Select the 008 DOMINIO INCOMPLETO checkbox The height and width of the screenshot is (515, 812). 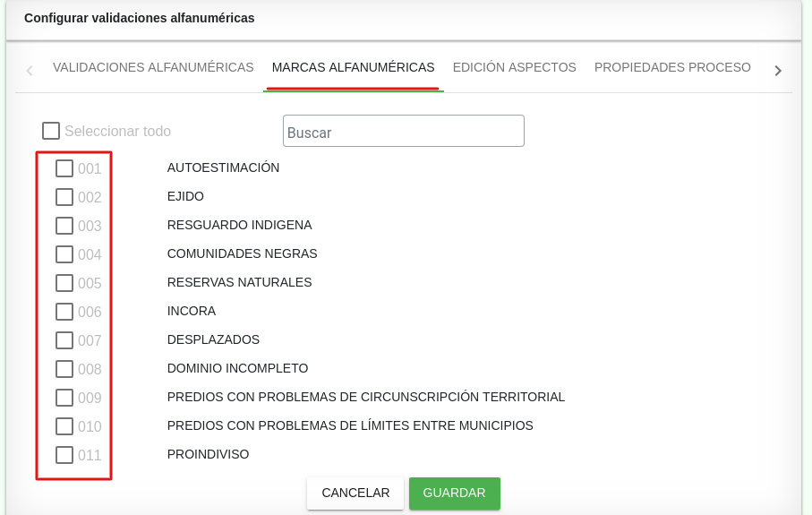(x=64, y=369)
